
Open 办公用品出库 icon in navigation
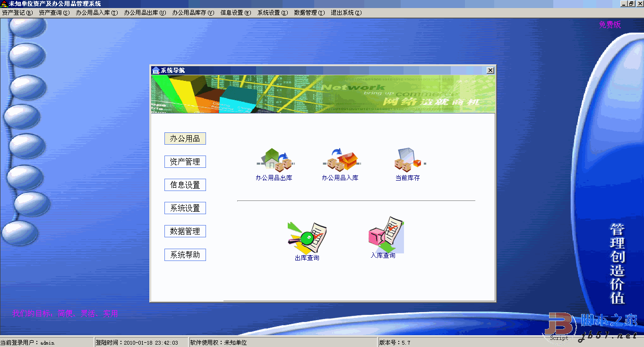(x=275, y=160)
